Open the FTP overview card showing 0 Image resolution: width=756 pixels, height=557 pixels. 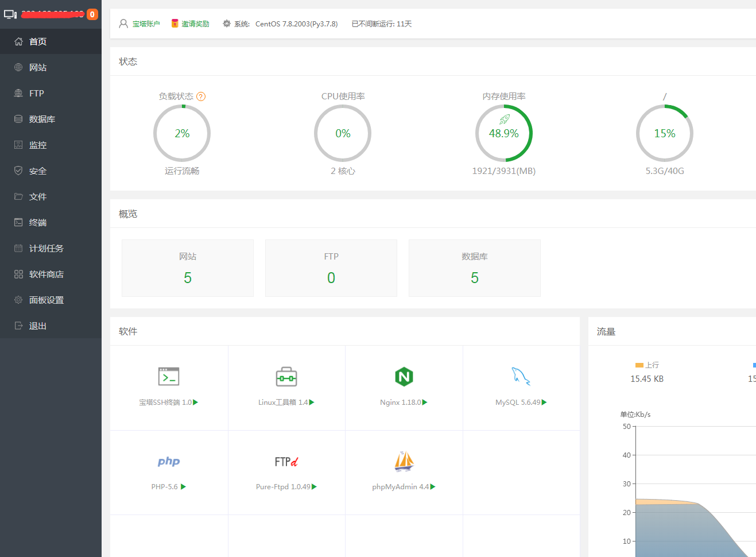click(331, 268)
